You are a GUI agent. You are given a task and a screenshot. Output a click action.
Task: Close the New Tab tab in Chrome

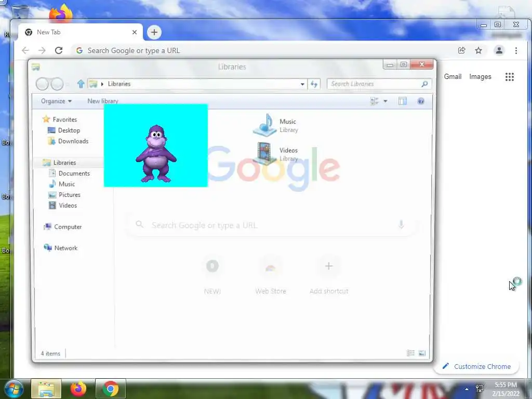[x=135, y=32]
